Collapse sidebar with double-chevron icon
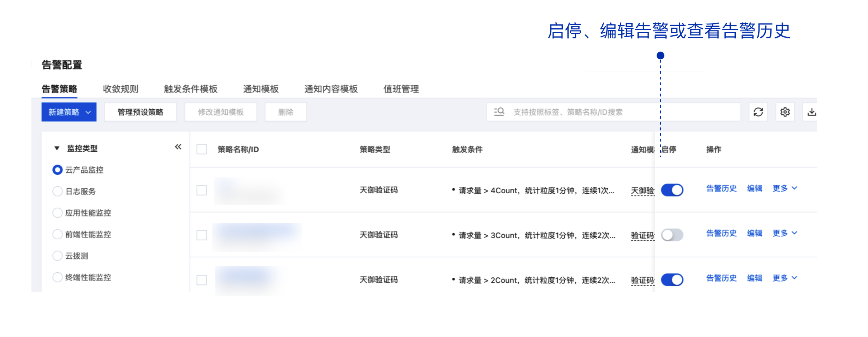 (x=178, y=147)
